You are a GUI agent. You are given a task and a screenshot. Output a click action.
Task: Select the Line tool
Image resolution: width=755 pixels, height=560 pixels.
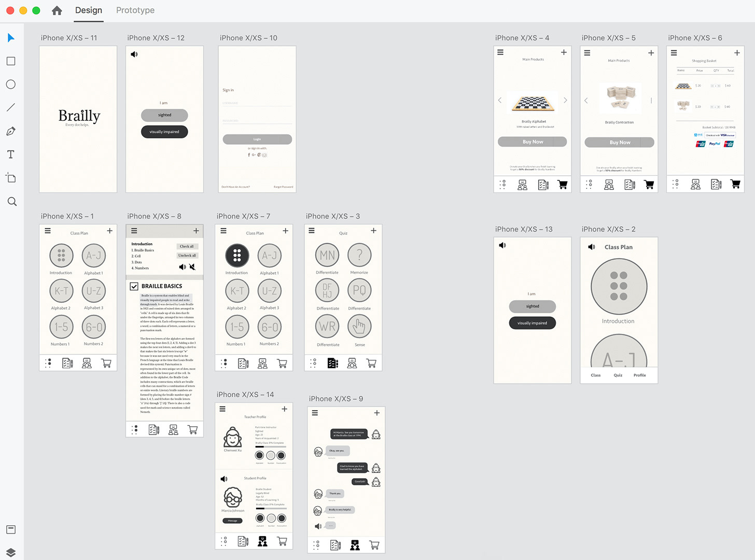click(11, 107)
